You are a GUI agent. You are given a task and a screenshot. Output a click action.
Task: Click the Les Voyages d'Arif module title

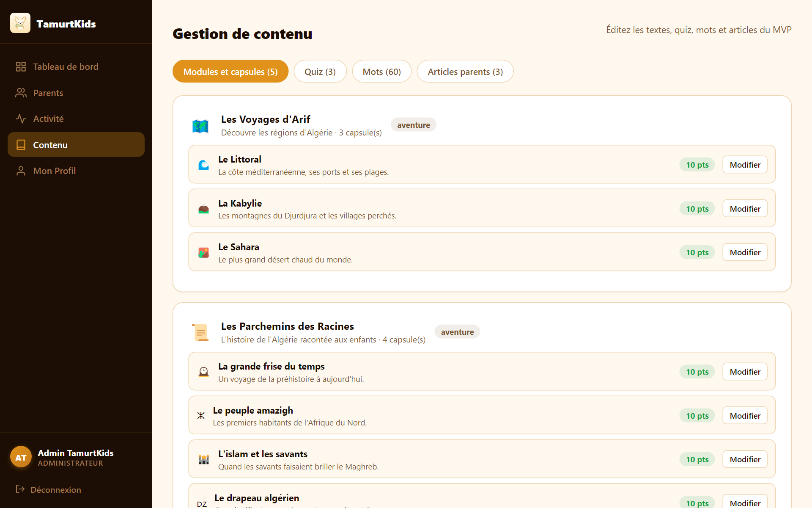pos(266,119)
